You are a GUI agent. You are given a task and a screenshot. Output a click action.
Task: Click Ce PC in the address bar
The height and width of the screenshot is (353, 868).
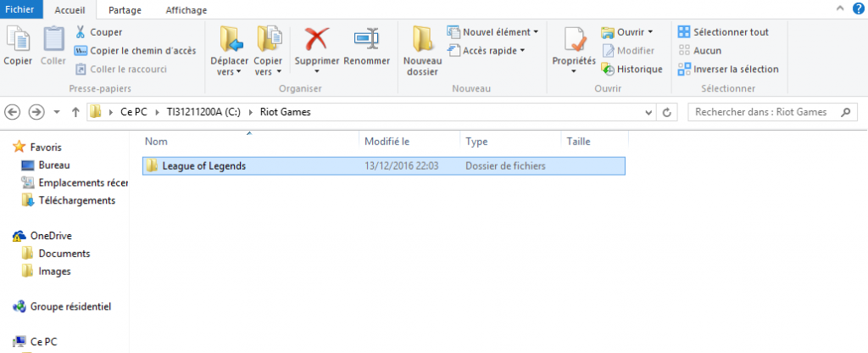(x=133, y=112)
